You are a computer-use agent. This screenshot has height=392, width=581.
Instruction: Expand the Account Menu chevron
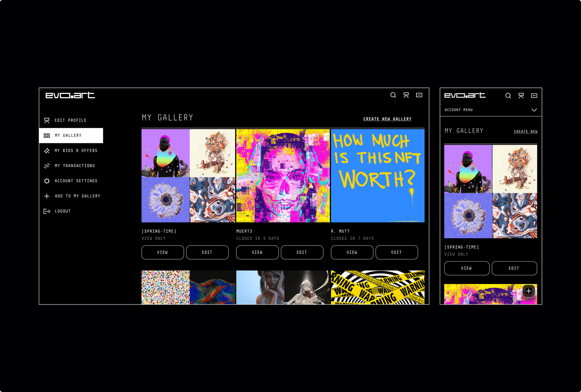(534, 110)
